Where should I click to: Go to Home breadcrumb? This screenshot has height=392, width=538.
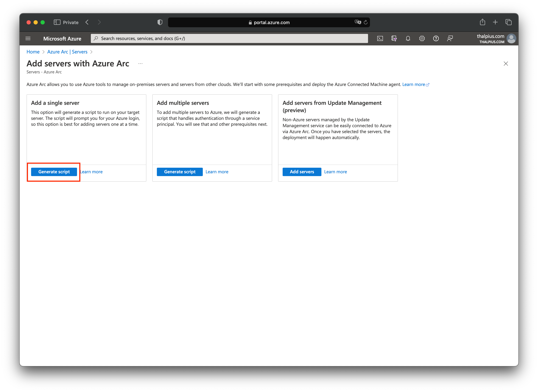(x=33, y=52)
